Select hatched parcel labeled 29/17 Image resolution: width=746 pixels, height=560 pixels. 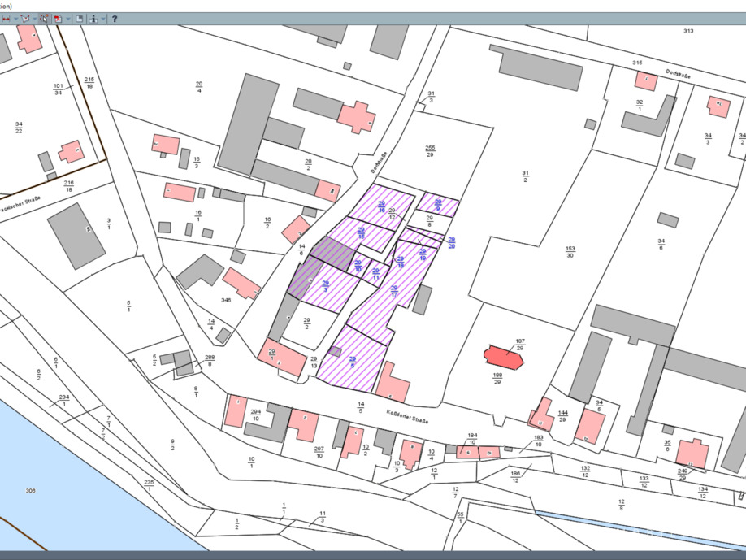click(x=393, y=291)
